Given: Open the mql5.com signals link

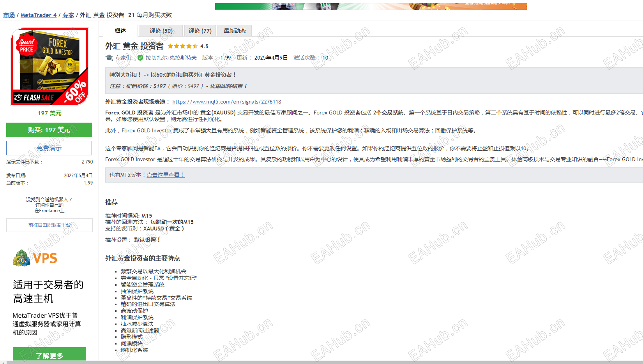Looking at the screenshot, I should 227,102.
